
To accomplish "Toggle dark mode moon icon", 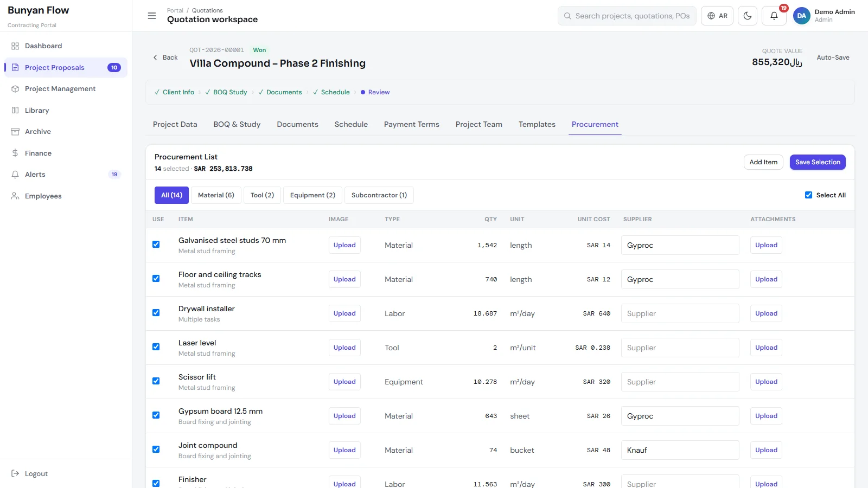I will pos(748,16).
